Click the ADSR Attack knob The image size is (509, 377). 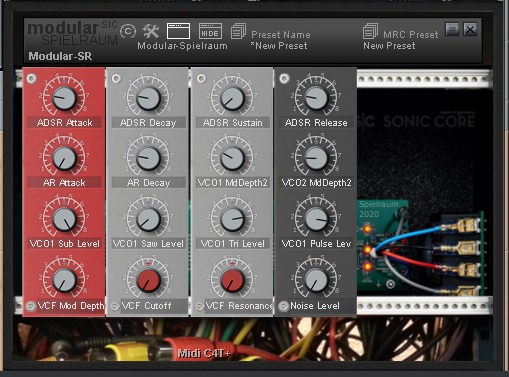click(64, 98)
